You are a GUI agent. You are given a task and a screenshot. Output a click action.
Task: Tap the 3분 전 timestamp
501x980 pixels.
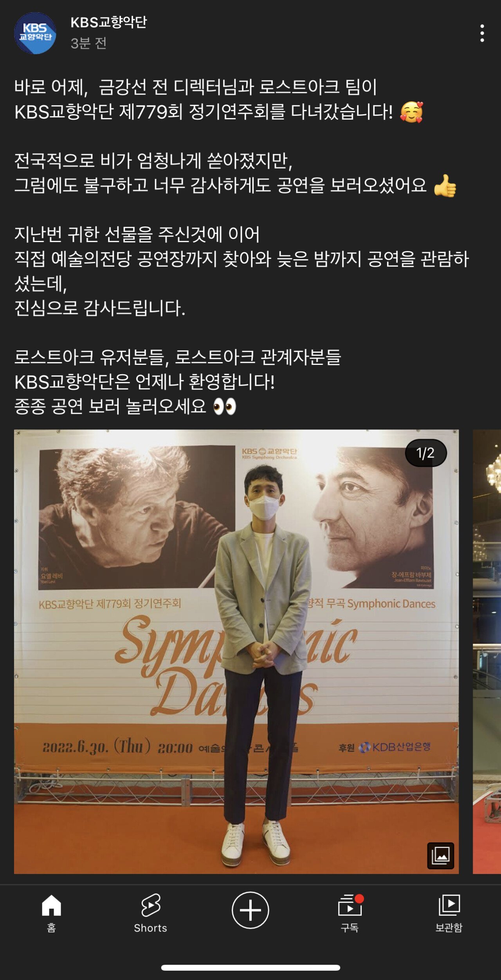(x=88, y=43)
